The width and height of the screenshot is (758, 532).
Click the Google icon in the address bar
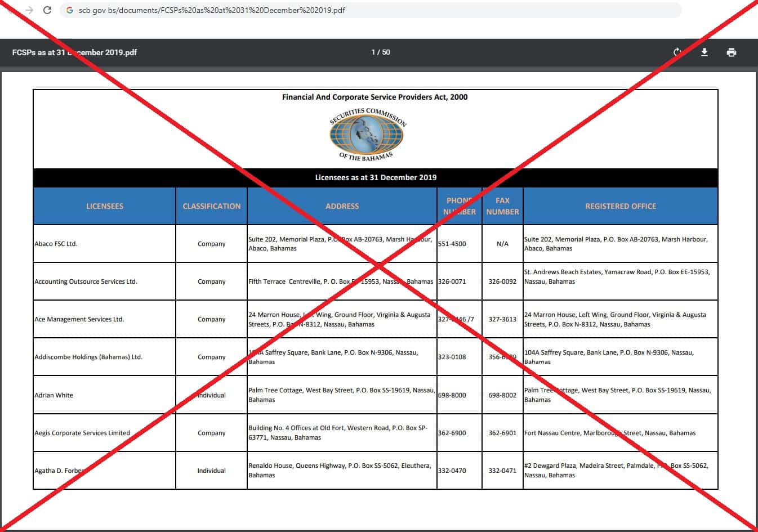70,10
